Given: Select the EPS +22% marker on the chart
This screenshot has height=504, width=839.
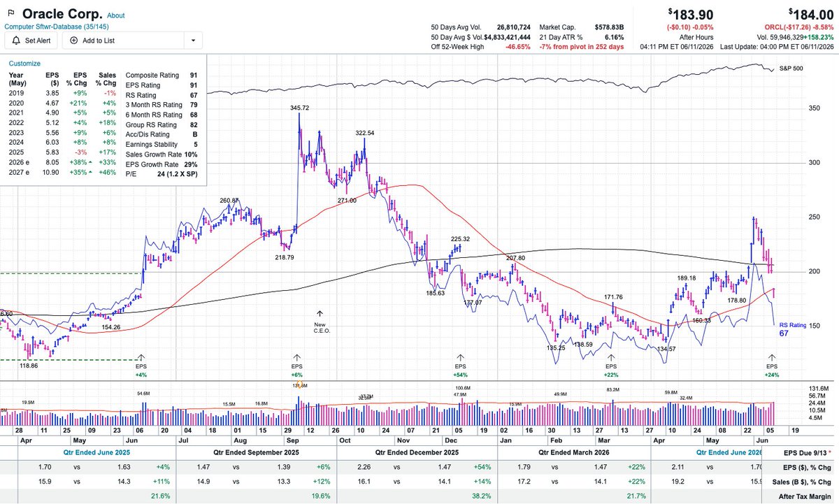Looking at the screenshot, I should [x=611, y=366].
